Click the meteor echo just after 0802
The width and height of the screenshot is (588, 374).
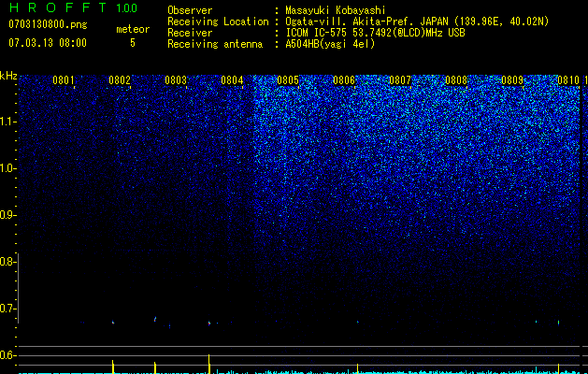click(113, 322)
